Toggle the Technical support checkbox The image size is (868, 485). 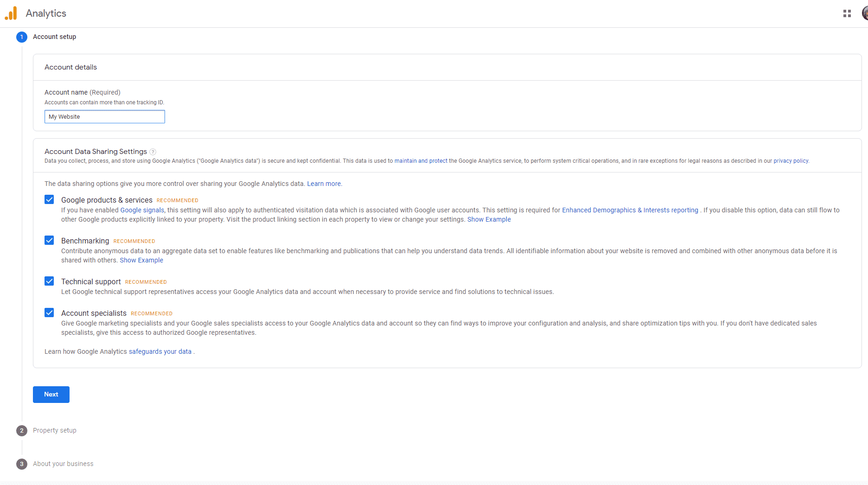coord(49,281)
